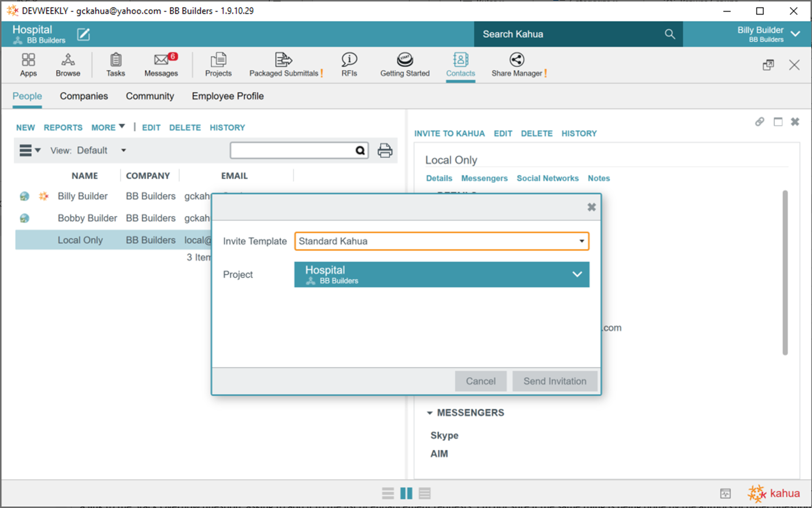Click the Cancel button in dialog
The width and height of the screenshot is (812, 508).
[x=480, y=381]
